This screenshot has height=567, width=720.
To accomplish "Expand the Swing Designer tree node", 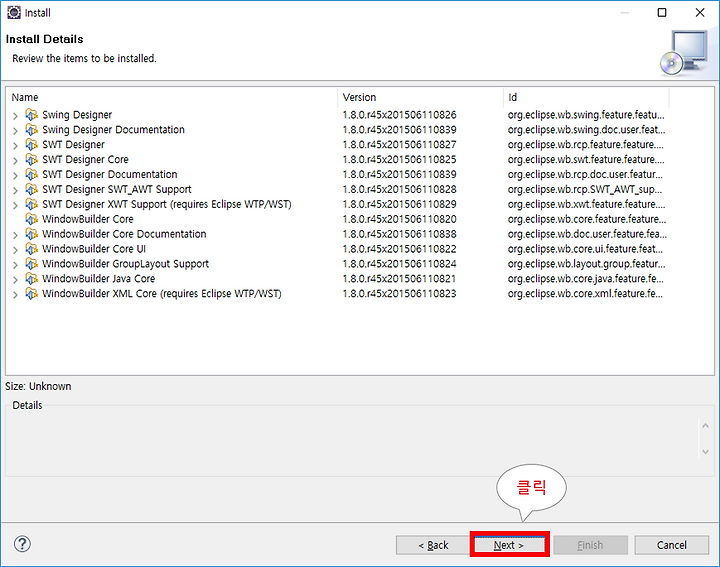I will click(15, 116).
